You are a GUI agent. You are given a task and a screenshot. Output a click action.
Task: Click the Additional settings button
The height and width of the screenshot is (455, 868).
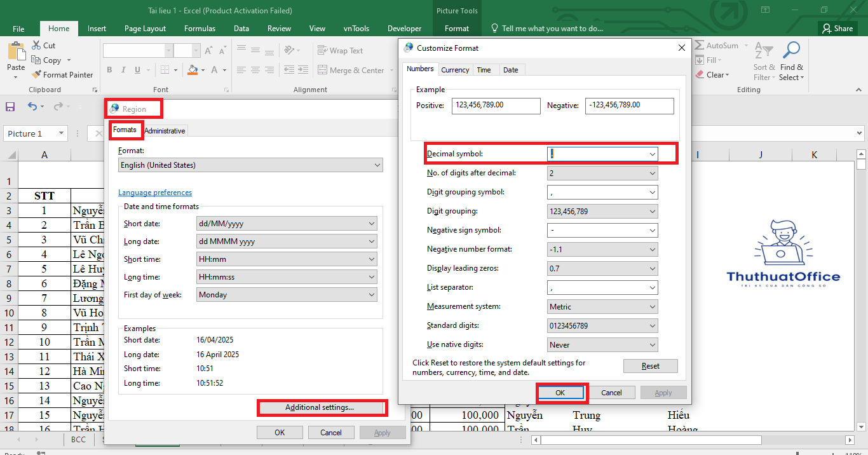320,407
